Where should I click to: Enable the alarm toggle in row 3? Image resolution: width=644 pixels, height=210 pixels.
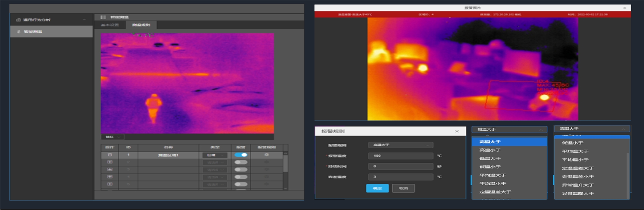[x=241, y=169]
